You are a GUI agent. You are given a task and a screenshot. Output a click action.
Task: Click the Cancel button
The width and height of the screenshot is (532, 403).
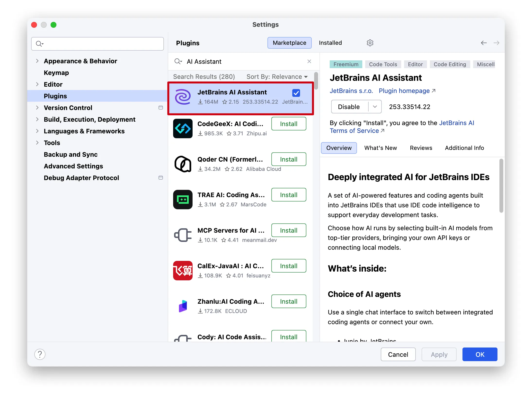tap(398, 354)
